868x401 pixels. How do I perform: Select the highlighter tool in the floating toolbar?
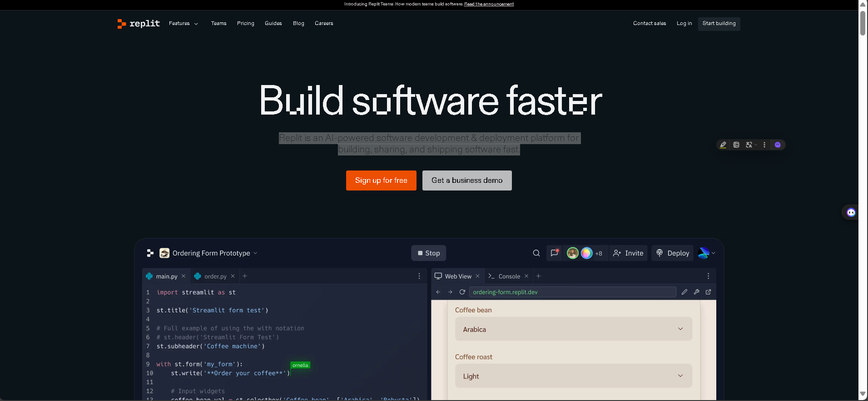pos(723,145)
